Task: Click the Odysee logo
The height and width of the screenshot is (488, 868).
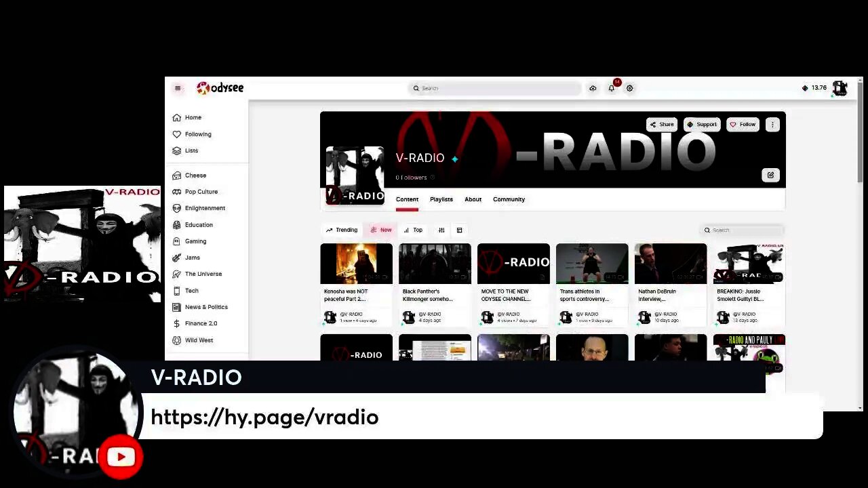Action: [220, 88]
